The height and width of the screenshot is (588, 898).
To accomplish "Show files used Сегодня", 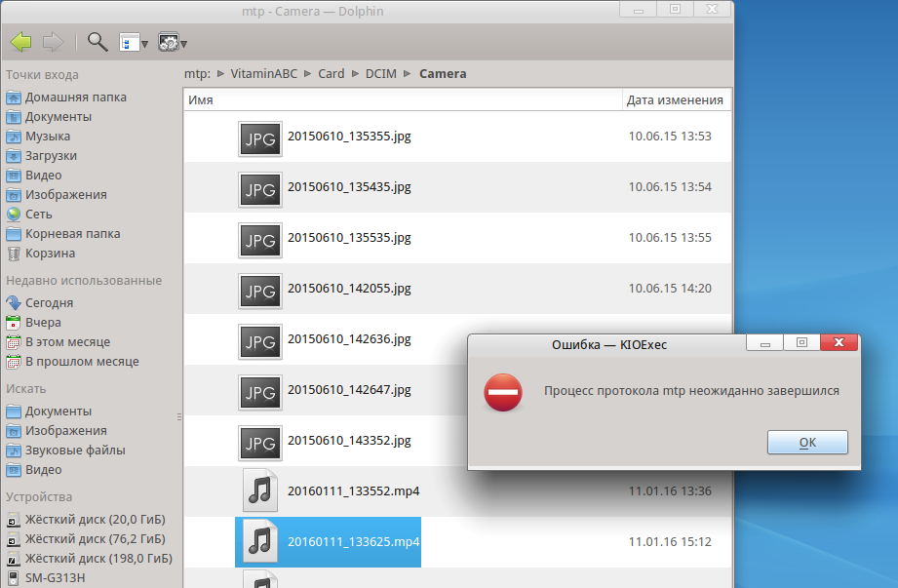I will 40,303.
